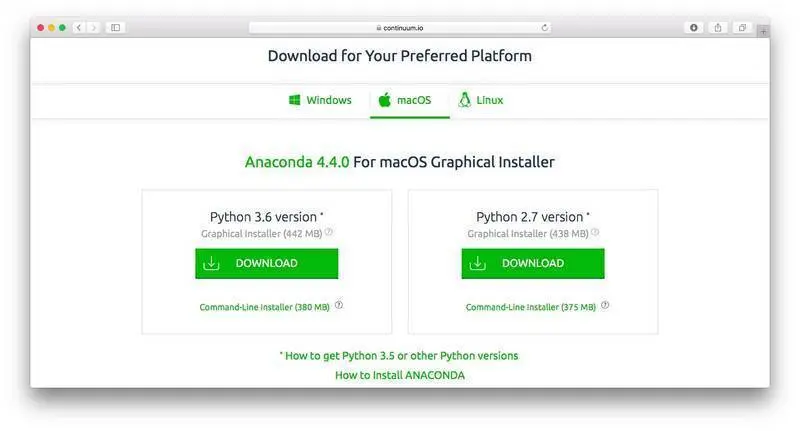Viewport: 800px width, 431px height.
Task: Show tab overview icon
Action: point(742,28)
